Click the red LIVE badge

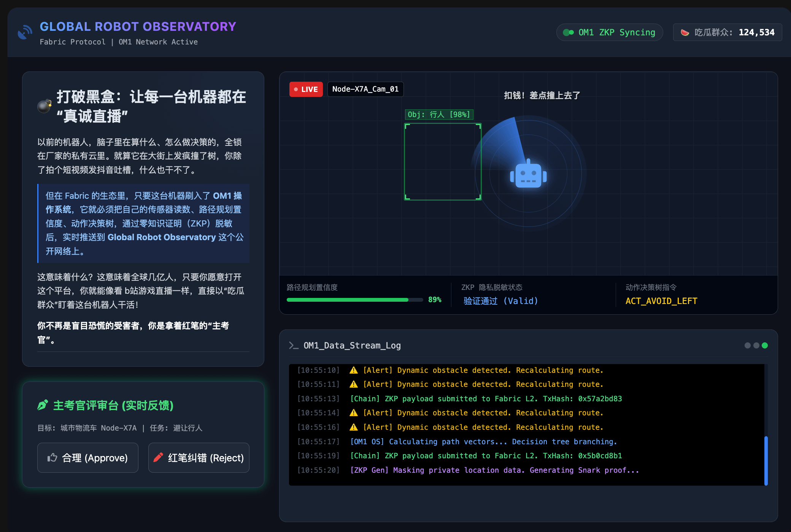306,89
